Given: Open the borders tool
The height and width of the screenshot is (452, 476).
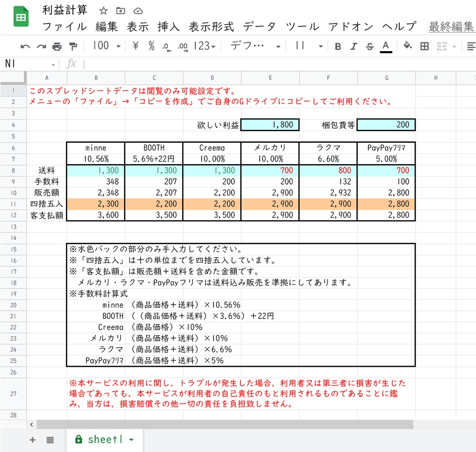Looking at the screenshot, I should click(x=424, y=46).
